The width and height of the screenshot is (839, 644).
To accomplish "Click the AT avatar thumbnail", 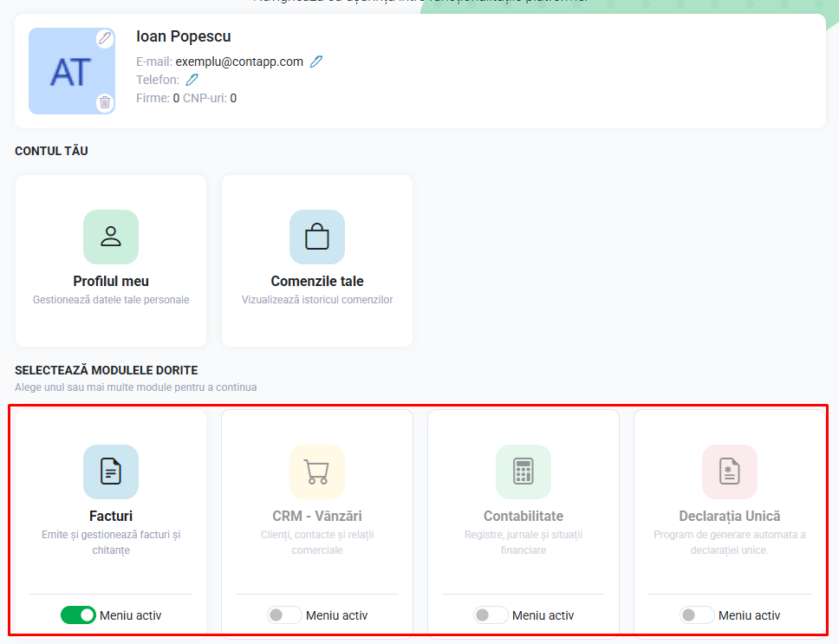I will coord(72,71).
